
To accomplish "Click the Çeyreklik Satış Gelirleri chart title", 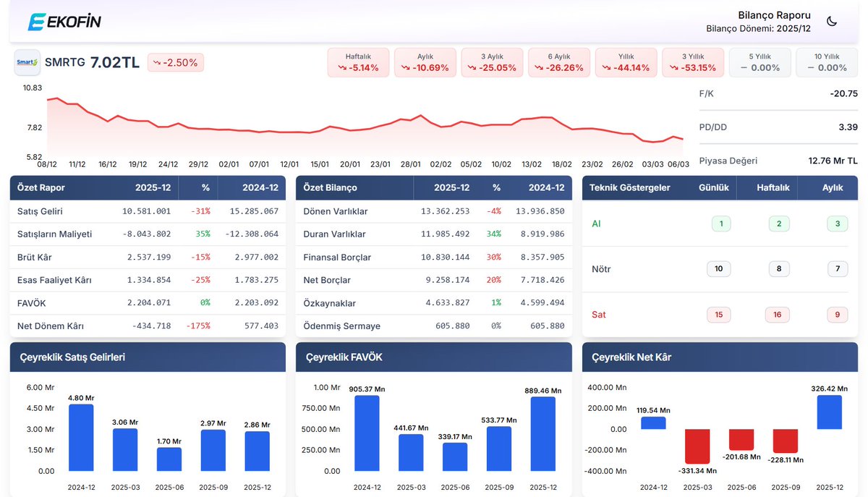I will point(72,357).
